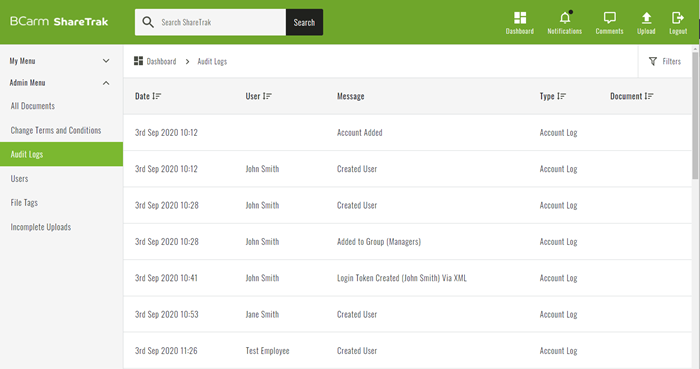Screen dimensions: 700x369
Task: Click the Upload arrow icon
Action: 646,18
